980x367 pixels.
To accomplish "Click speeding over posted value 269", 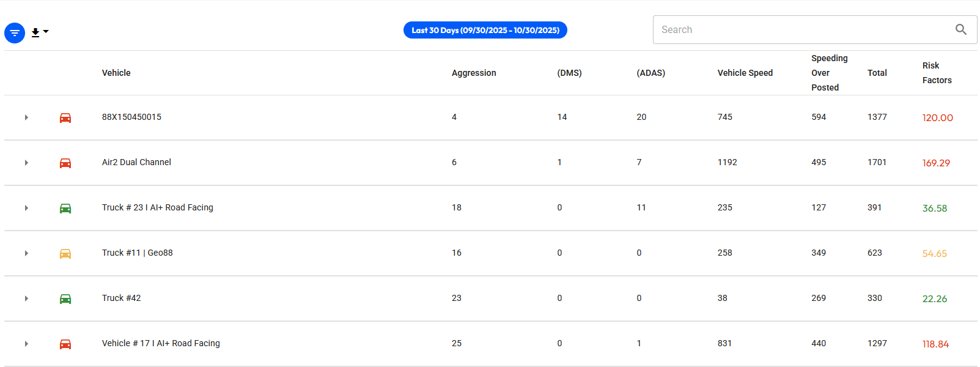I will click(819, 298).
